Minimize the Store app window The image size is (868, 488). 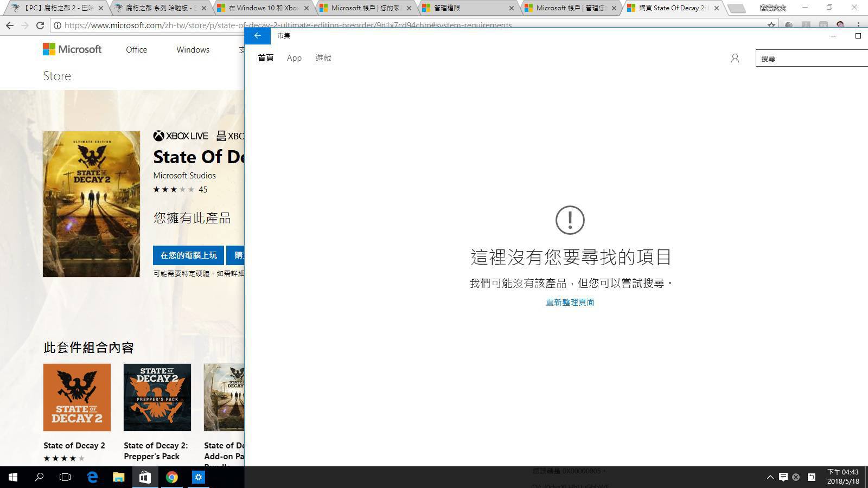[833, 36]
